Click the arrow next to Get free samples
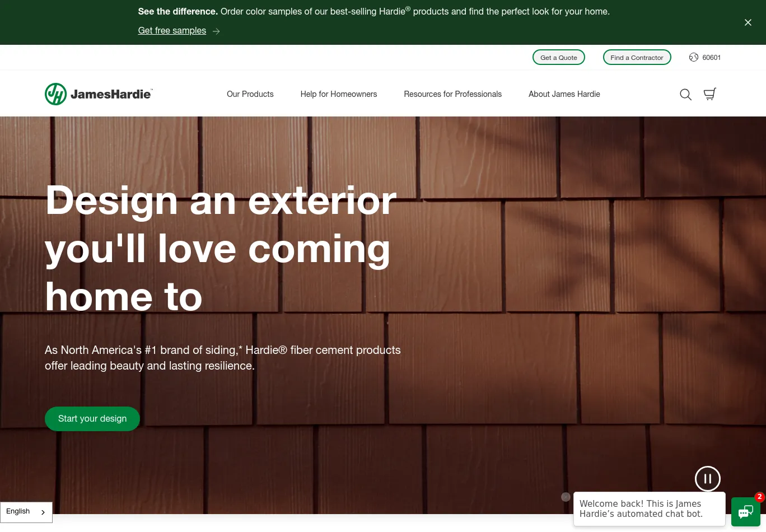 [216, 31]
